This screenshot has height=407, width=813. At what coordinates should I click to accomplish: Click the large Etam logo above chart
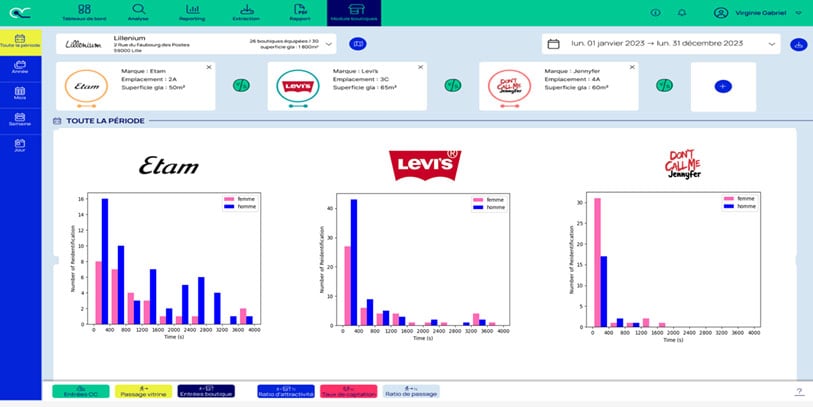tap(169, 166)
